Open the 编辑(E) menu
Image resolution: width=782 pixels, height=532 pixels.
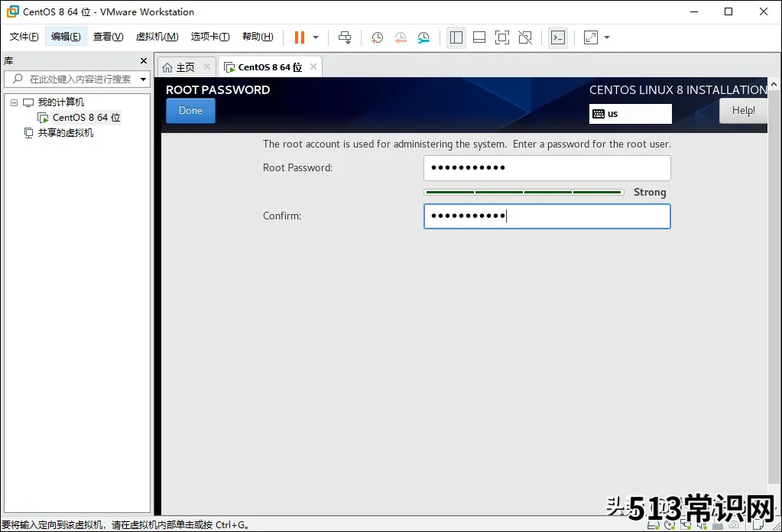click(66, 37)
